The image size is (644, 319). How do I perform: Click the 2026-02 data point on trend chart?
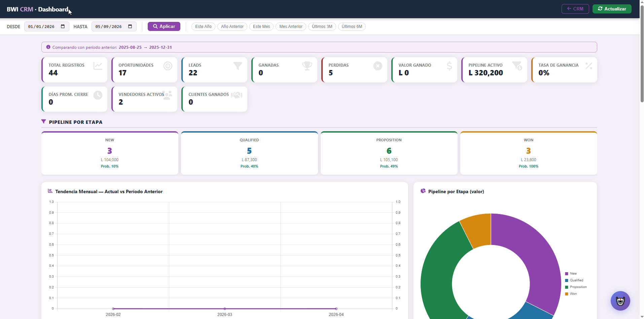(113, 309)
